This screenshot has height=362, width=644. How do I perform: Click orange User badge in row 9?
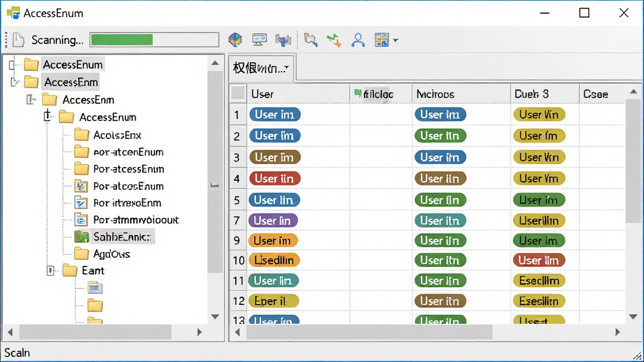pos(273,241)
